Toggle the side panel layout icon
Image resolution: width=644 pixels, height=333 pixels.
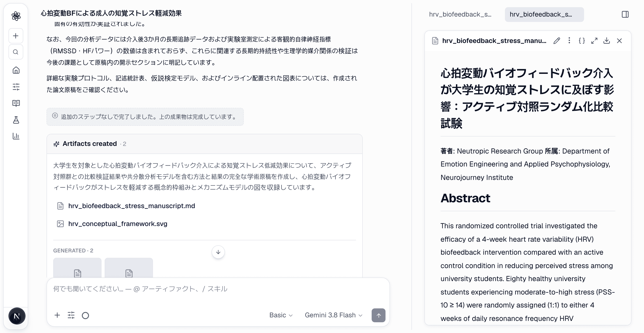625,14
